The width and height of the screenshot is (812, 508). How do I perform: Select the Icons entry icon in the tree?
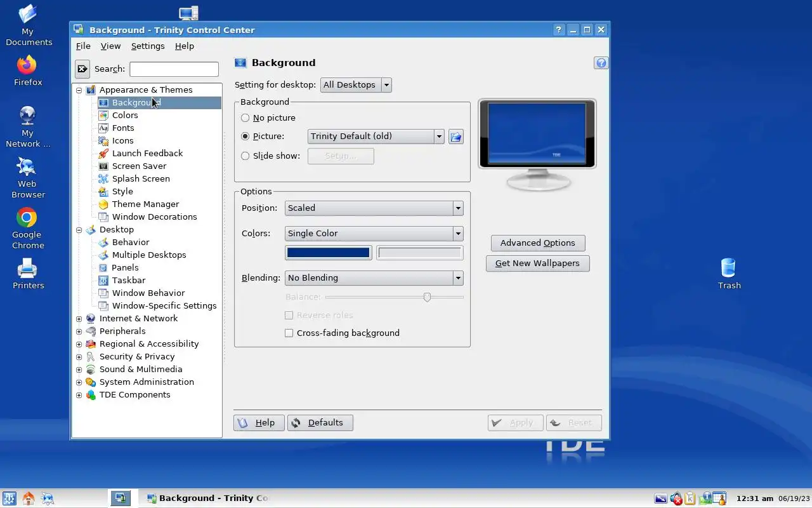(103, 140)
